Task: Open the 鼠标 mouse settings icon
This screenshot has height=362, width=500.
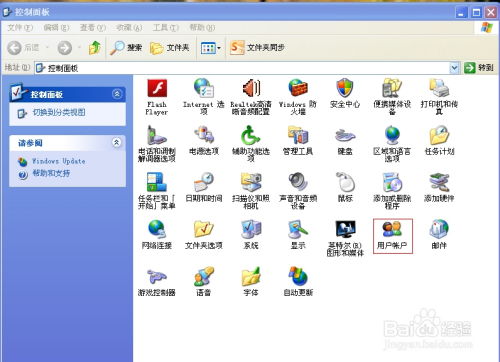Action: click(345, 188)
